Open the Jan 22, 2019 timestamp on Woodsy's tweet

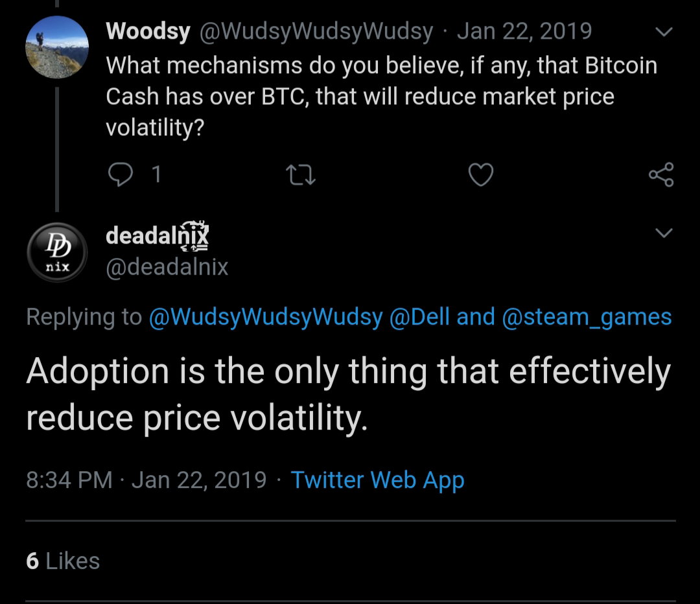click(x=524, y=31)
